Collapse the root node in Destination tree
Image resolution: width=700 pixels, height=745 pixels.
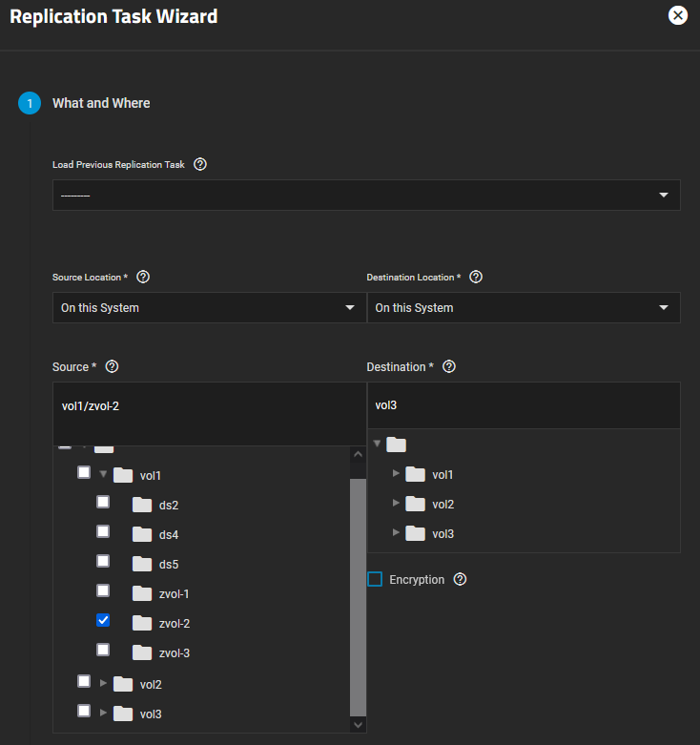pos(377,444)
